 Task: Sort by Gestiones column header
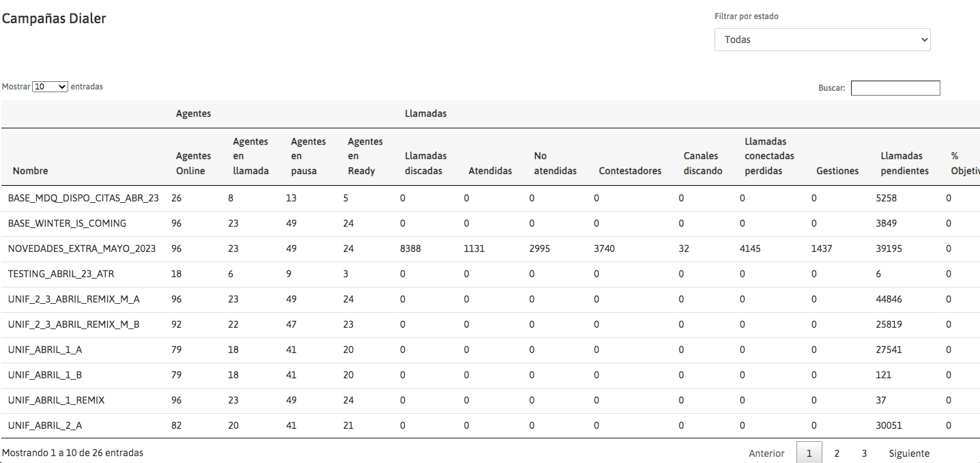(x=837, y=171)
